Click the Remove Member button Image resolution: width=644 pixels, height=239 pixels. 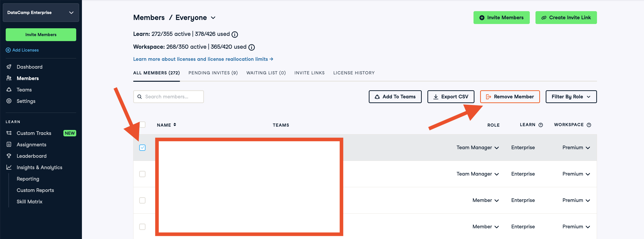[x=510, y=97]
